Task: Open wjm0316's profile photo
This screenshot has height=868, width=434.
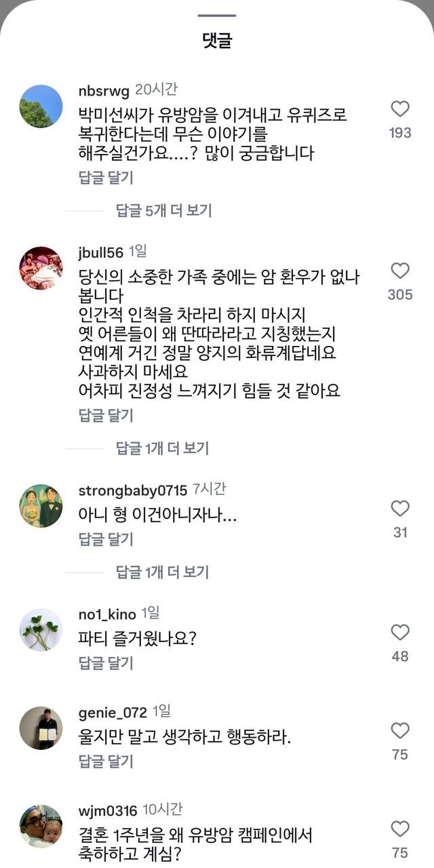Action: pyautogui.click(x=41, y=826)
